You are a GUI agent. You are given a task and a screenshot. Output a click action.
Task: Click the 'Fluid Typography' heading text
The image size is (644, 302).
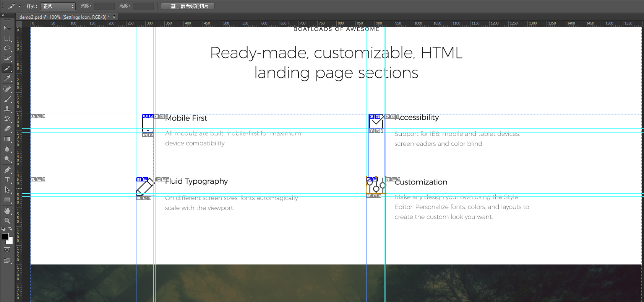pyautogui.click(x=196, y=181)
